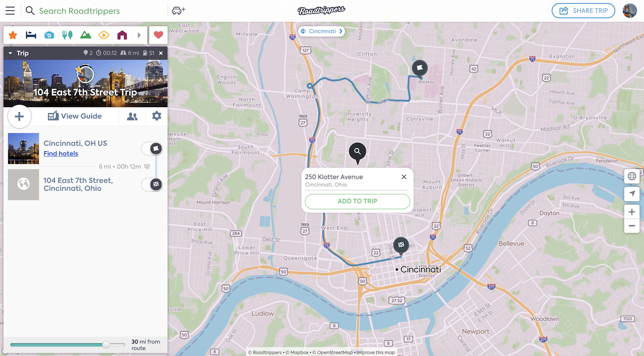
Task: Click the globe thumbnail for 104 East 7th
Action: pos(23,184)
